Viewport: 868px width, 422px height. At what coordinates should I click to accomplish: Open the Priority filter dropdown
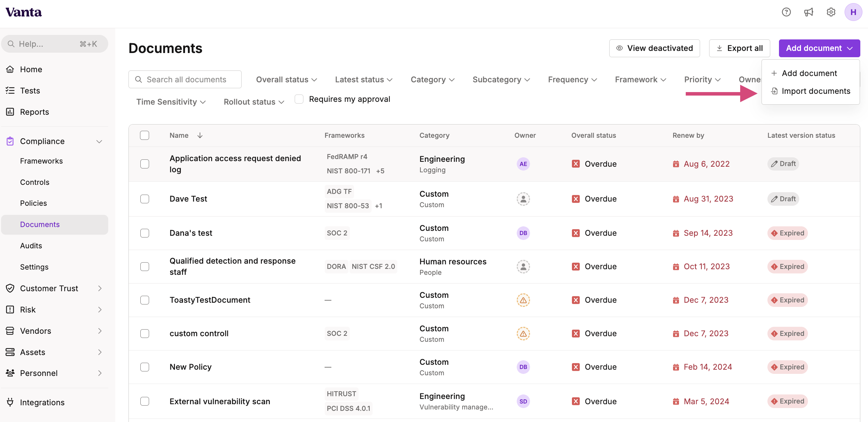click(x=702, y=80)
